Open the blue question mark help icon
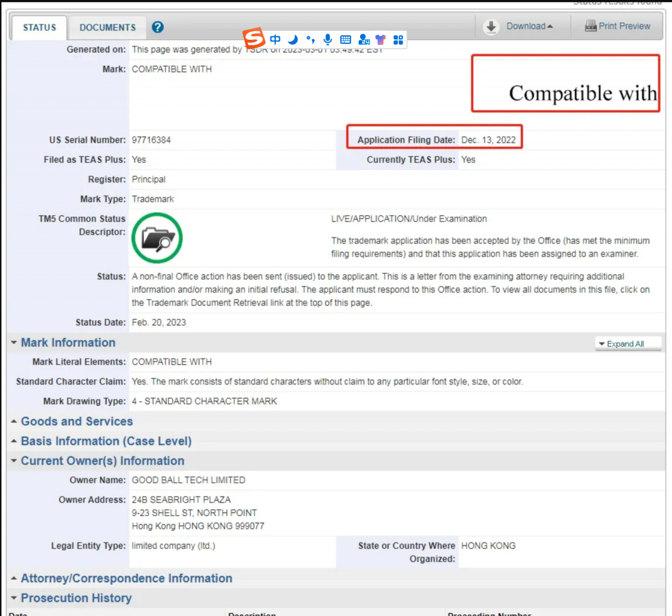Screen dimensions: 672x616 [157, 27]
